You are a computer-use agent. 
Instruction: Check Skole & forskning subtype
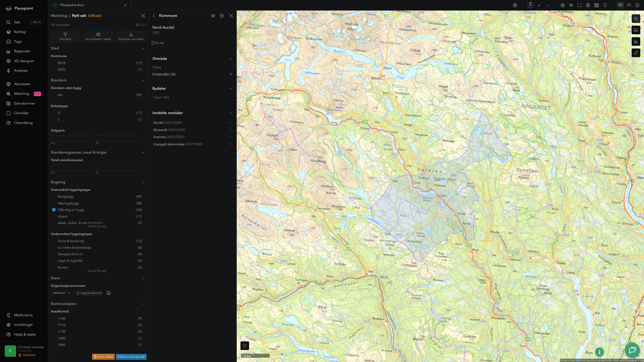(x=54, y=241)
